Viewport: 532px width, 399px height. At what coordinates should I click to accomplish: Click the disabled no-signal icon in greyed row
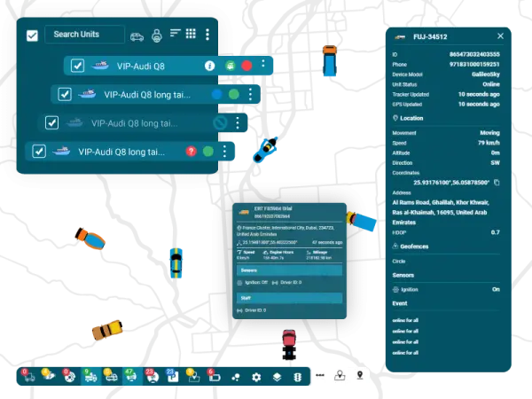point(220,123)
